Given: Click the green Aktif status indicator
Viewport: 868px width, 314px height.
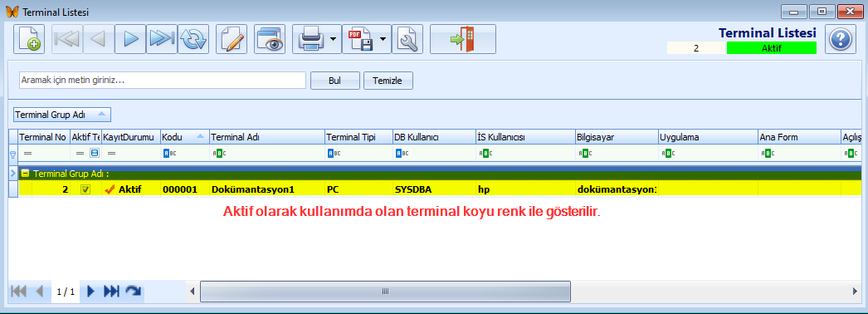Looking at the screenshot, I should pyautogui.click(x=771, y=48).
